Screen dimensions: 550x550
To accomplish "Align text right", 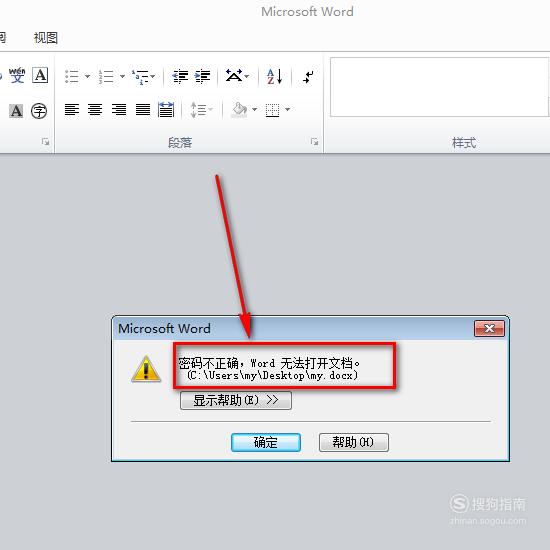I will 119,109.
